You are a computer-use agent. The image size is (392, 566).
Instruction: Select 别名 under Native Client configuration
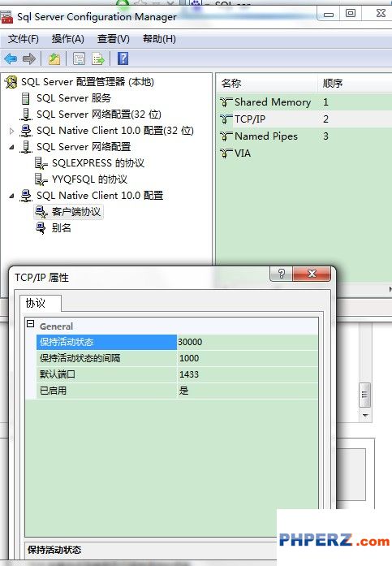[x=62, y=227]
